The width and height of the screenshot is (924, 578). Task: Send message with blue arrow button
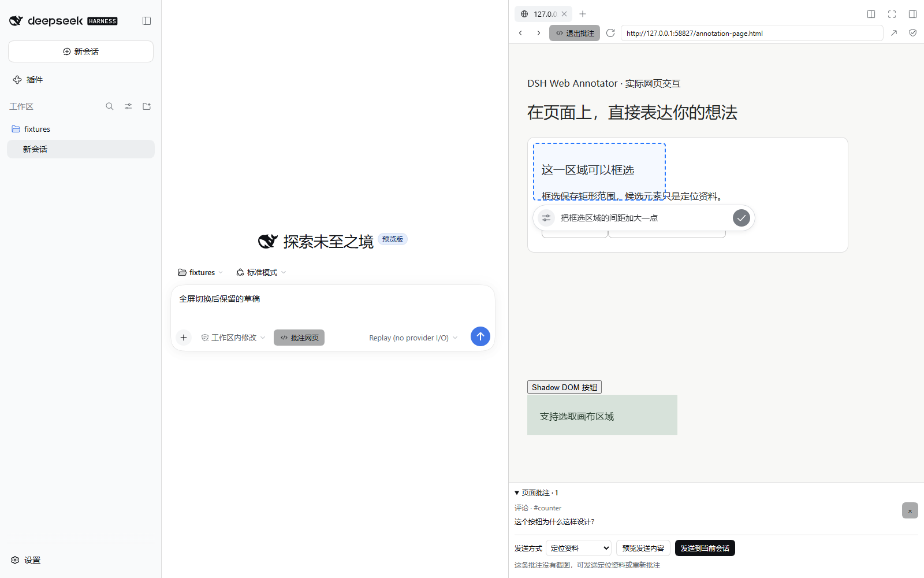tap(480, 336)
